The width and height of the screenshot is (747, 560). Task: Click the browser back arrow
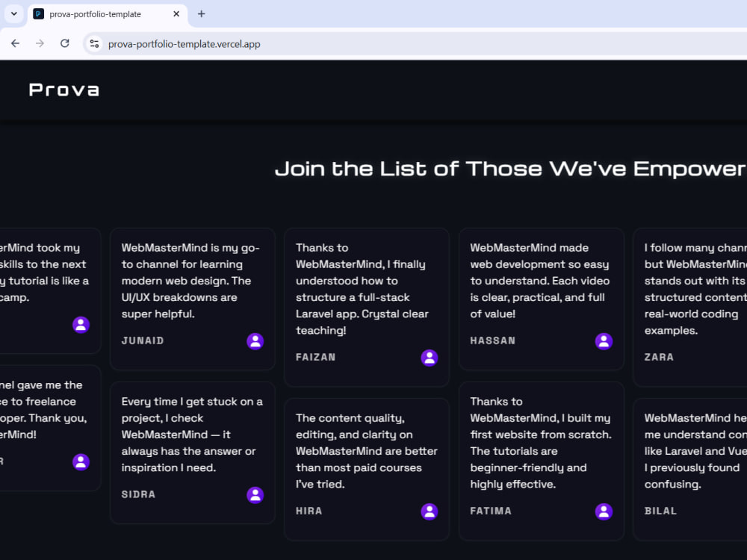[x=15, y=44]
